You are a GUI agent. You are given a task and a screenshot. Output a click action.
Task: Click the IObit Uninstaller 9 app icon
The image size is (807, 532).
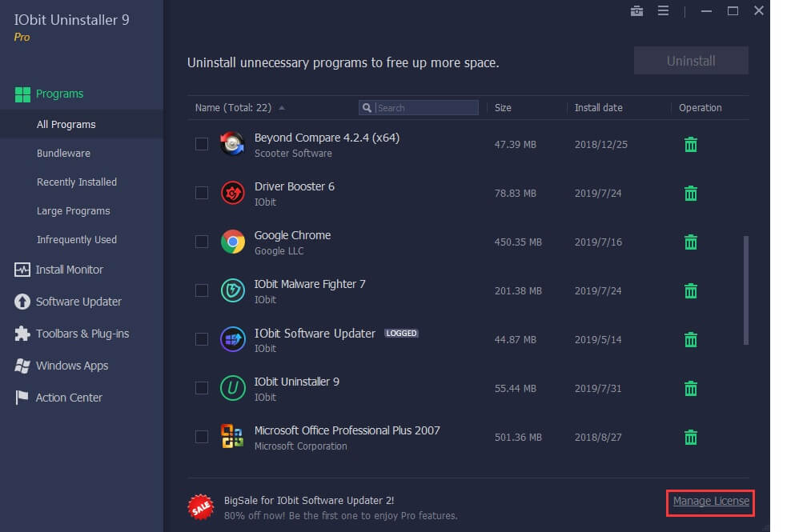[x=233, y=388]
